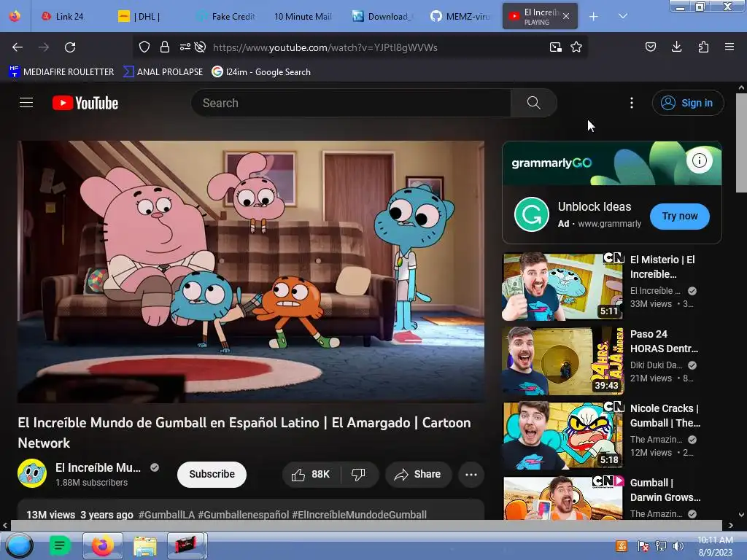747x560 pixels.
Task: Click the YouTube Search input field
Action: click(352, 103)
